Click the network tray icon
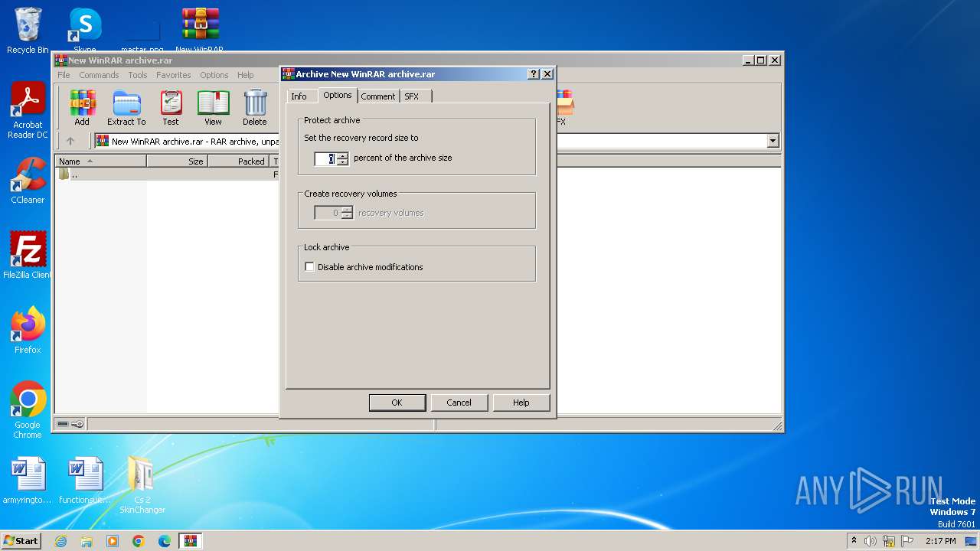The height and width of the screenshot is (551, 980). (x=889, y=541)
